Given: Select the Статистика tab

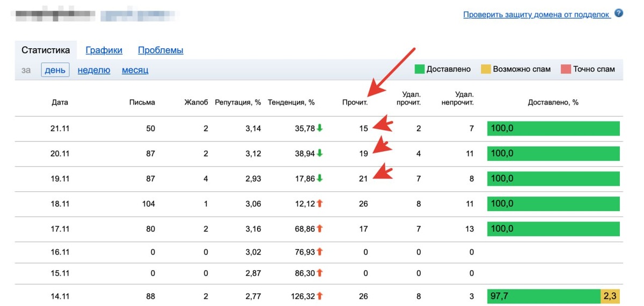Looking at the screenshot, I should 46,50.
